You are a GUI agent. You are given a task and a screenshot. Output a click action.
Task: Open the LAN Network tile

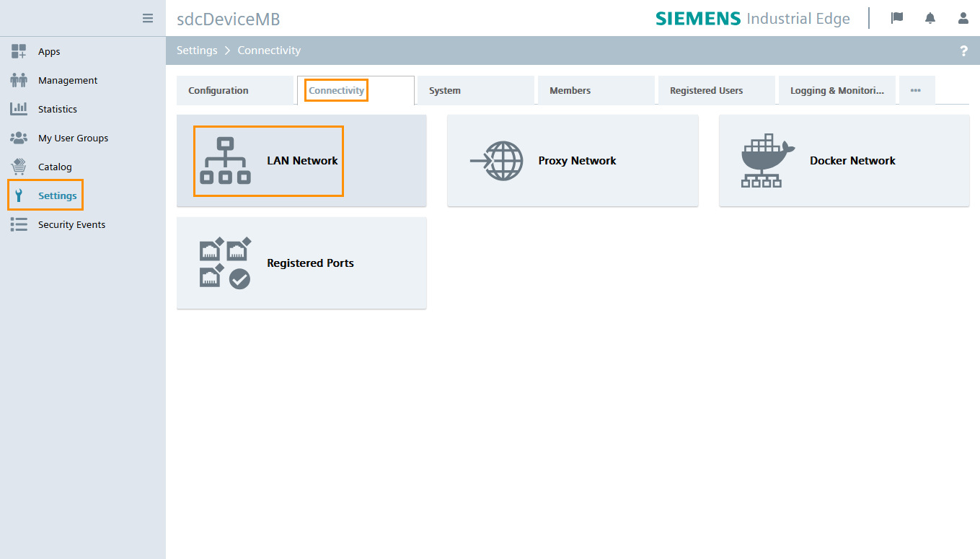tap(301, 161)
